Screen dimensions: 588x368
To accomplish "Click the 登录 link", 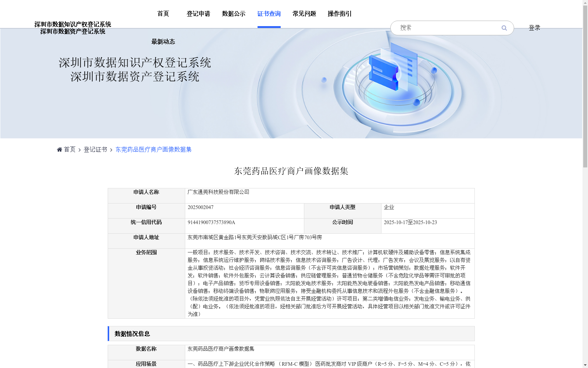I will [x=534, y=28].
